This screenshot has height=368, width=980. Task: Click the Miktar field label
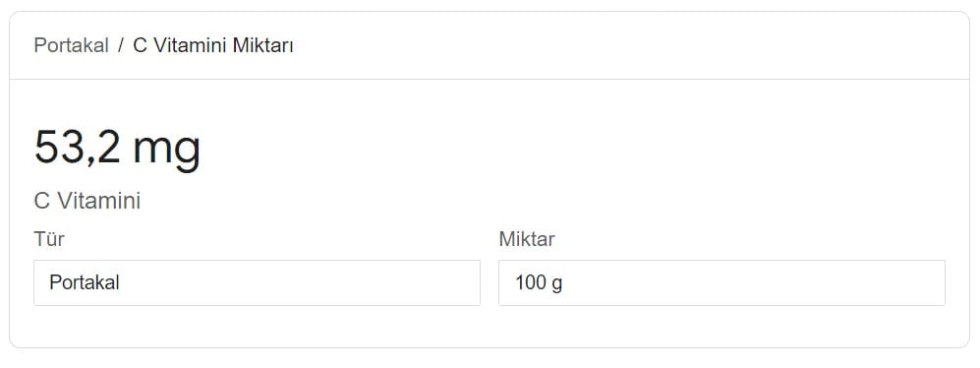click(x=527, y=238)
